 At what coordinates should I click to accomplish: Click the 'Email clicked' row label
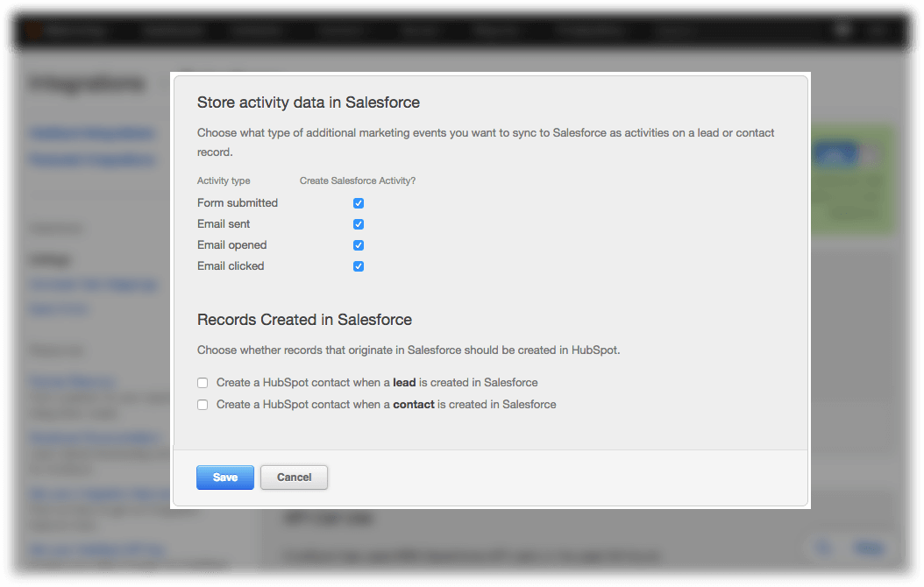point(231,266)
